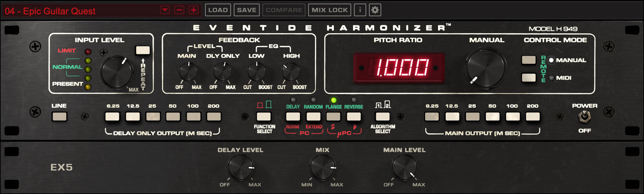644x194 pixels.
Task: Click the preset name 'Epic Guitar Quest'
Action: (60, 11)
